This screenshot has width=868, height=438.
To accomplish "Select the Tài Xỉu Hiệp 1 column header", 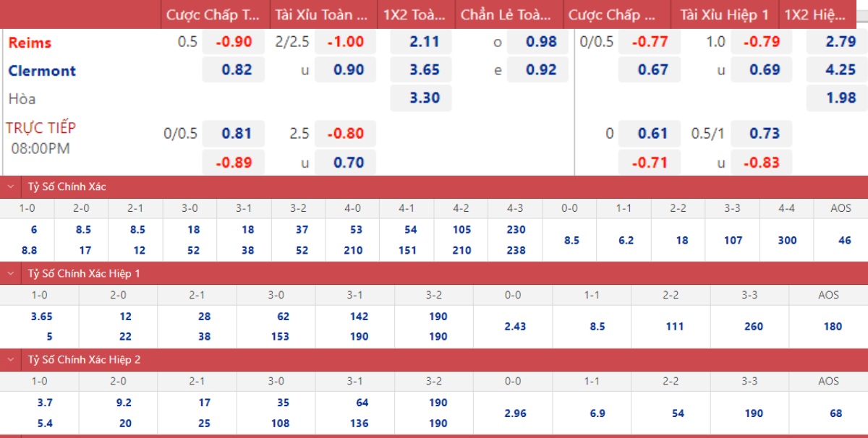I will pos(724,14).
